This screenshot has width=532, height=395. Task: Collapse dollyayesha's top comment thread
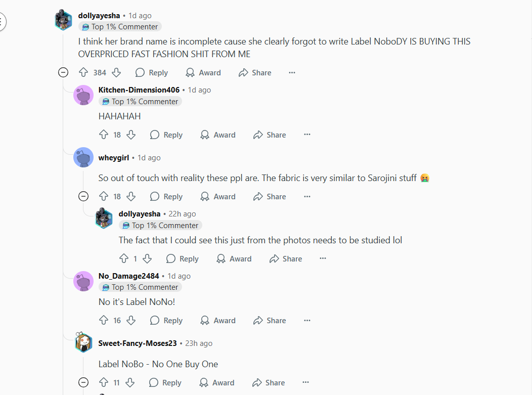(63, 72)
